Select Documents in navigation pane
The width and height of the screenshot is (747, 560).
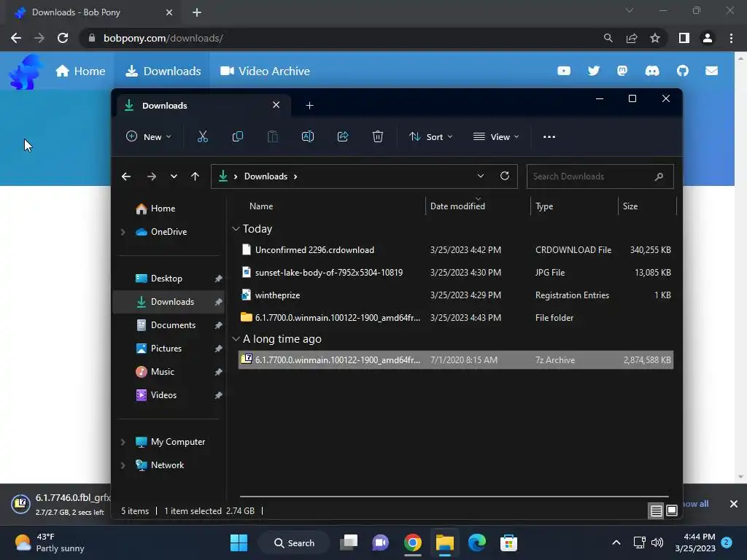coord(168,325)
